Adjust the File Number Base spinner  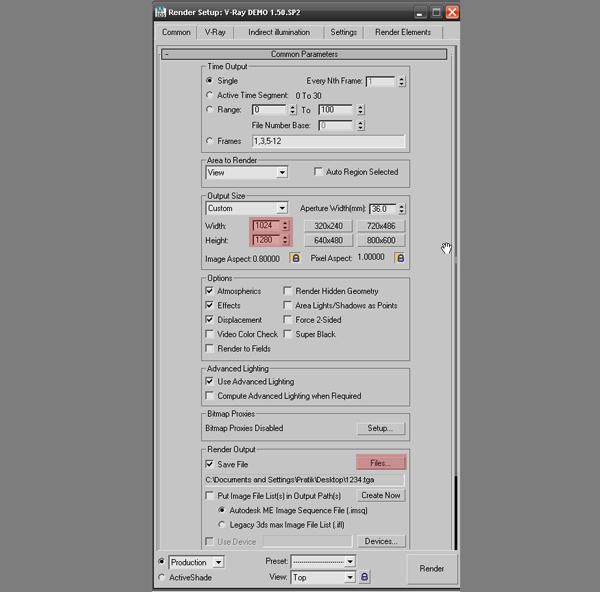(360, 125)
